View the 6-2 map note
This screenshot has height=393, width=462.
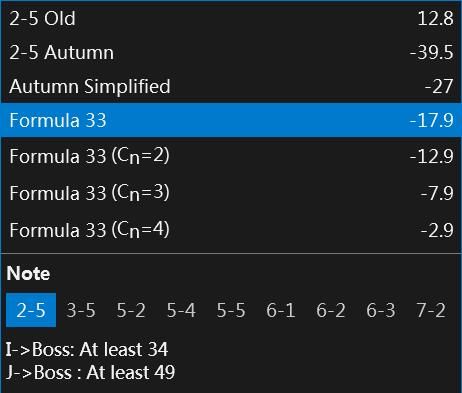click(x=331, y=310)
